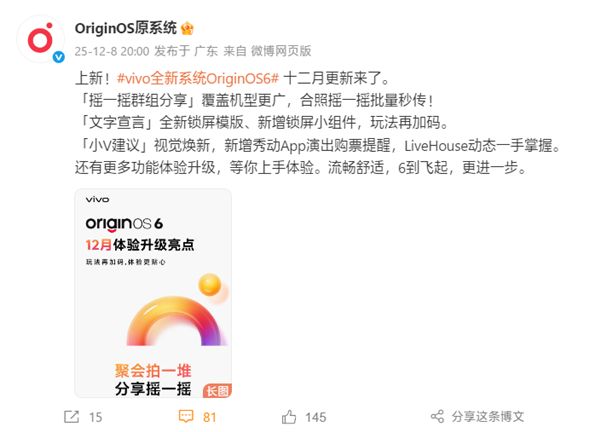Open the OriginOS 6 promo image thumbnail
Viewport: 600px width, 432px height.
(x=153, y=293)
